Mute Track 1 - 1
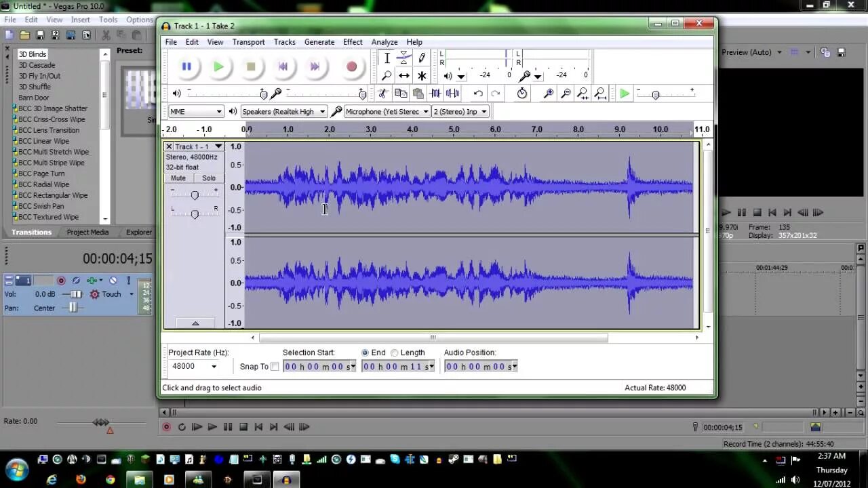The width and height of the screenshot is (868, 488). [178, 178]
